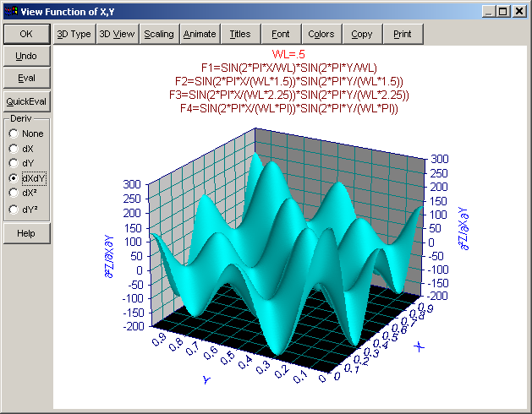Maximize the View Function window
This screenshot has height=414, width=532.
502,12
